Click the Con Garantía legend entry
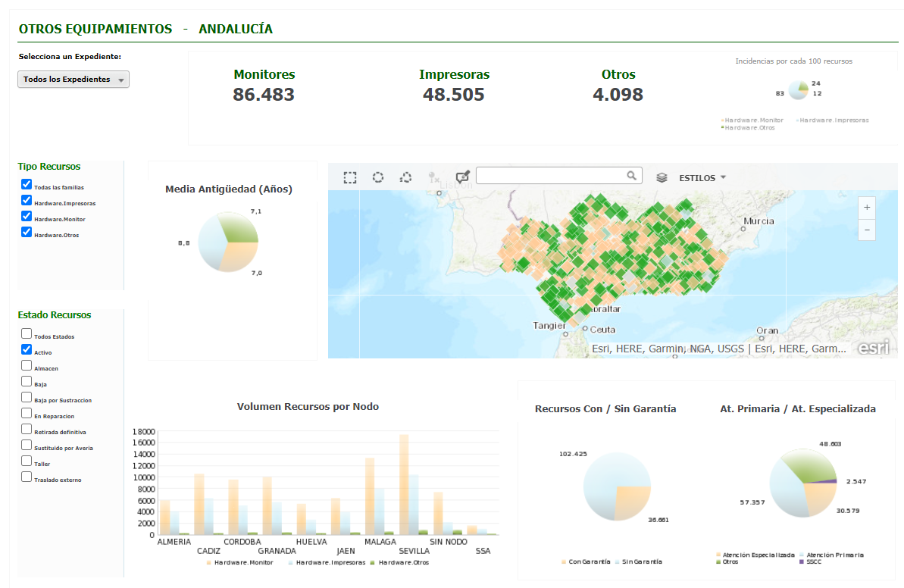Screen dimensions: 904x588 click(x=586, y=561)
